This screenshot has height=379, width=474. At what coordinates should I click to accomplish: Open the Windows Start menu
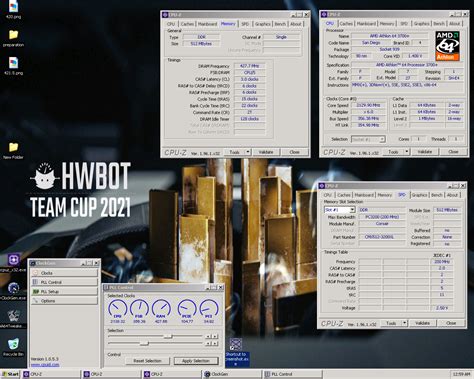click(x=10, y=374)
